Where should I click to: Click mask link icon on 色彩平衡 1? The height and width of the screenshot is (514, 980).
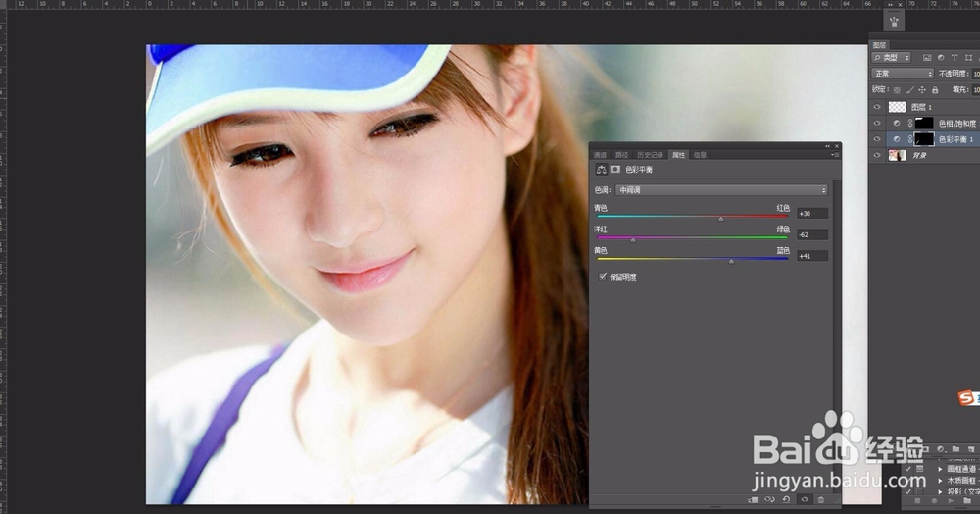[x=910, y=139]
